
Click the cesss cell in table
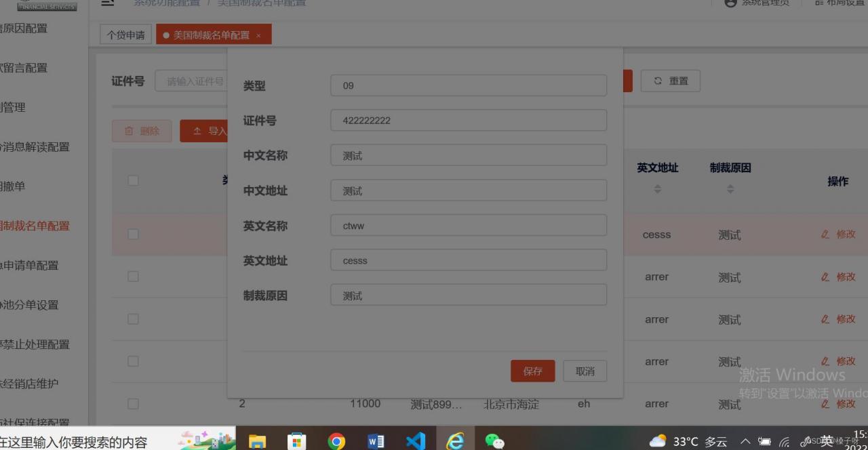pyautogui.click(x=656, y=234)
